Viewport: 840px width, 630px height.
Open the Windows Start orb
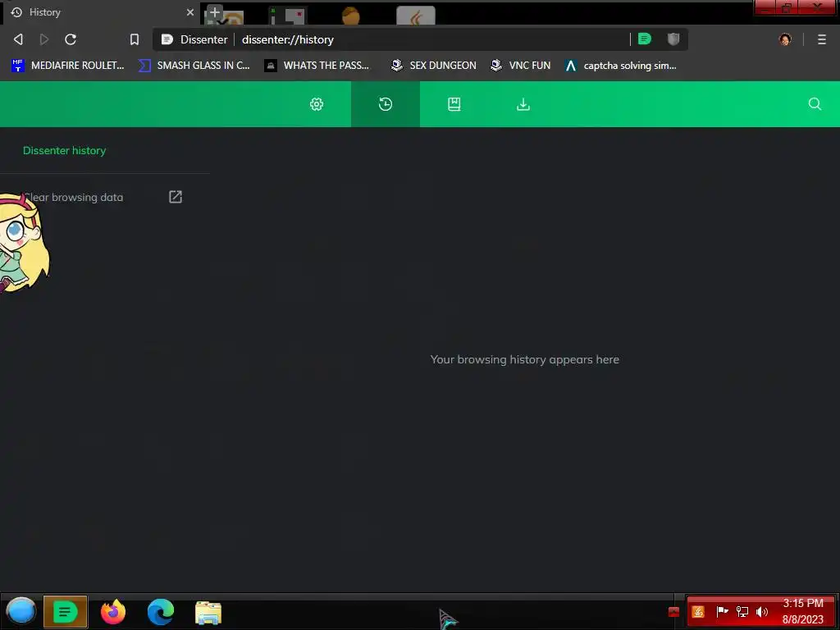21,611
